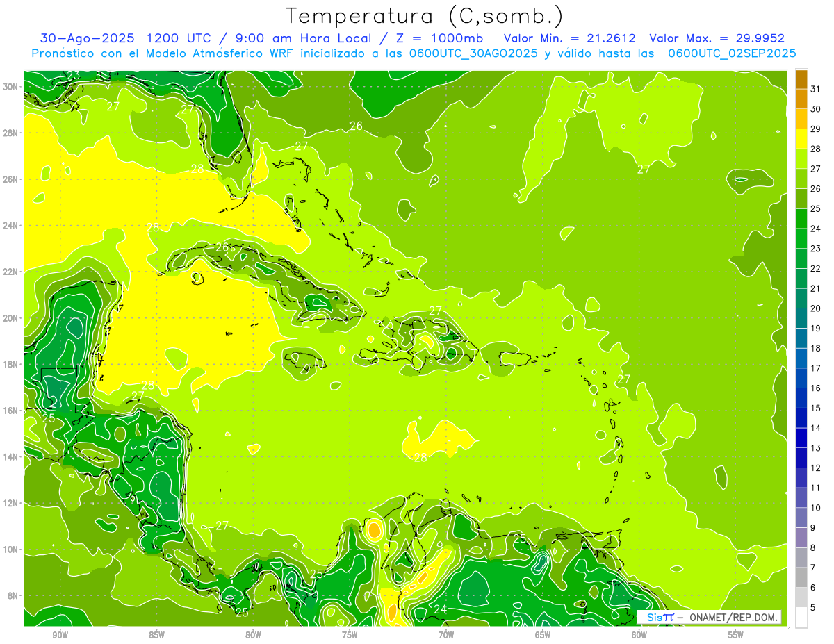
Task: Click the color scale label 24
Action: coord(816,229)
